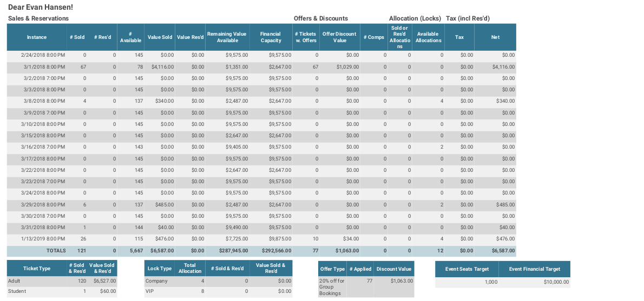Click instance '3/8/2018 8:00 PM'
This screenshot has width=644, height=301.
(44, 101)
